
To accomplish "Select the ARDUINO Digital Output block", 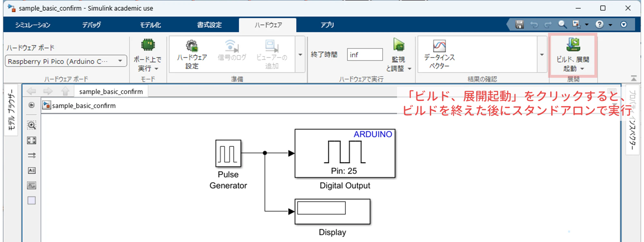I will [x=345, y=153].
